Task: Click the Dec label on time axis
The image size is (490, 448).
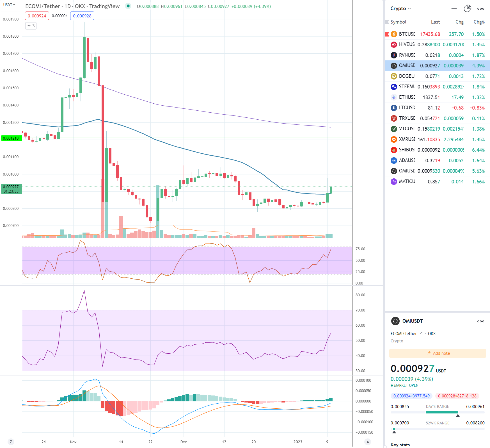Action: [184, 442]
